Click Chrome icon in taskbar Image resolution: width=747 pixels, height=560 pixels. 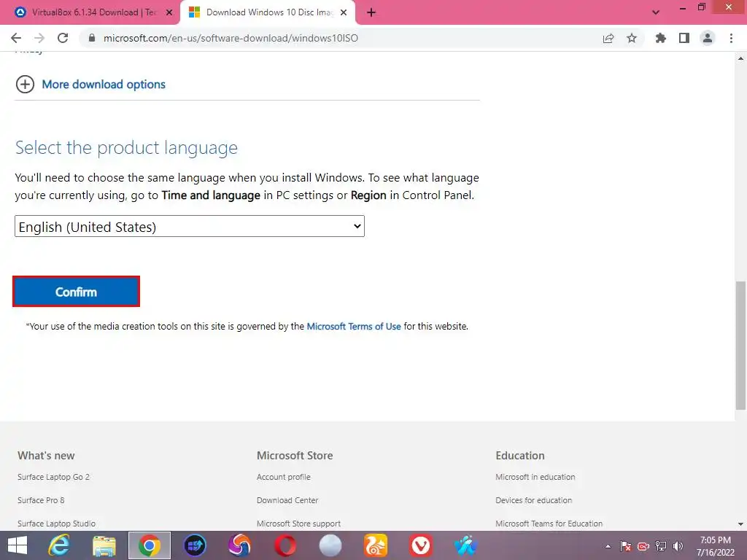coord(150,545)
